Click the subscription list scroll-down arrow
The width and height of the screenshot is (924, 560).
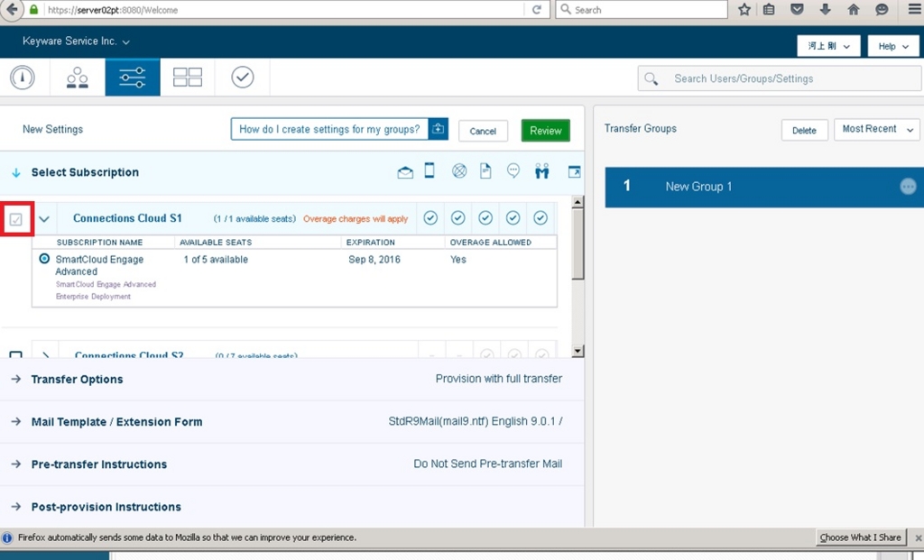coord(577,351)
